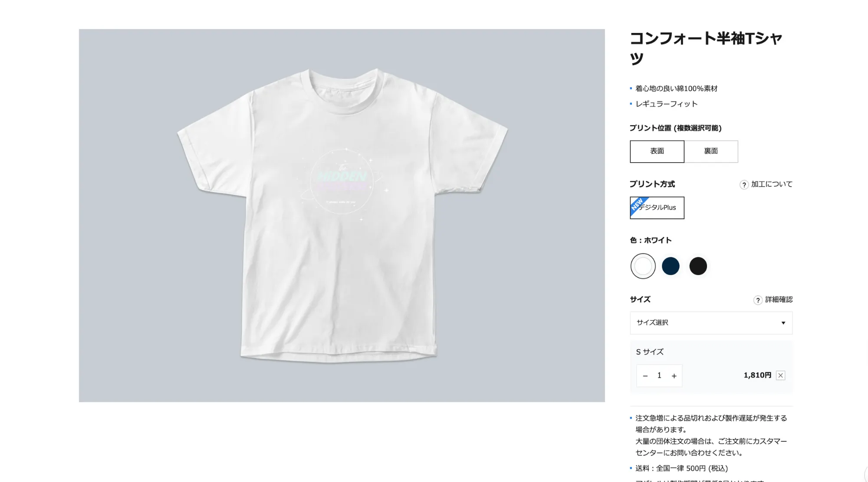Open the サイズ選択 dropdown
Viewport: 868px width, 482px height.
coord(711,323)
